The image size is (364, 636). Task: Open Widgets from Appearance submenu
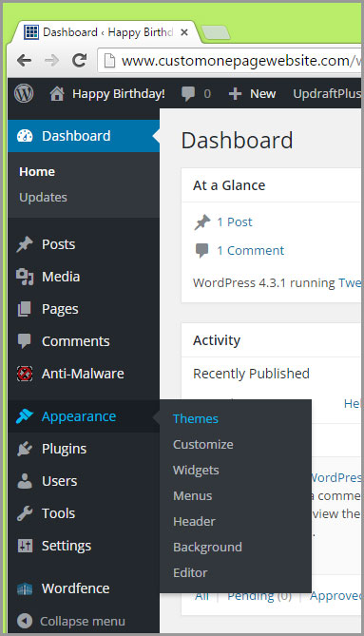196,470
